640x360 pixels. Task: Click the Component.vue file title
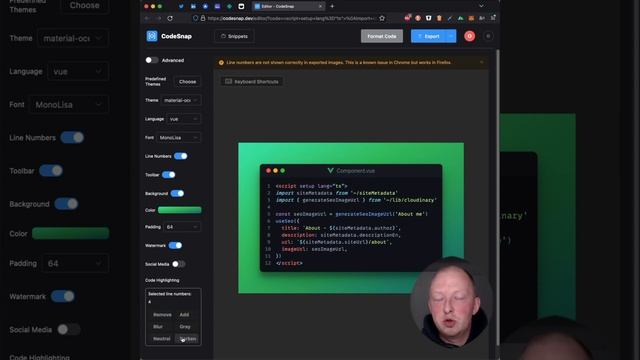356,171
